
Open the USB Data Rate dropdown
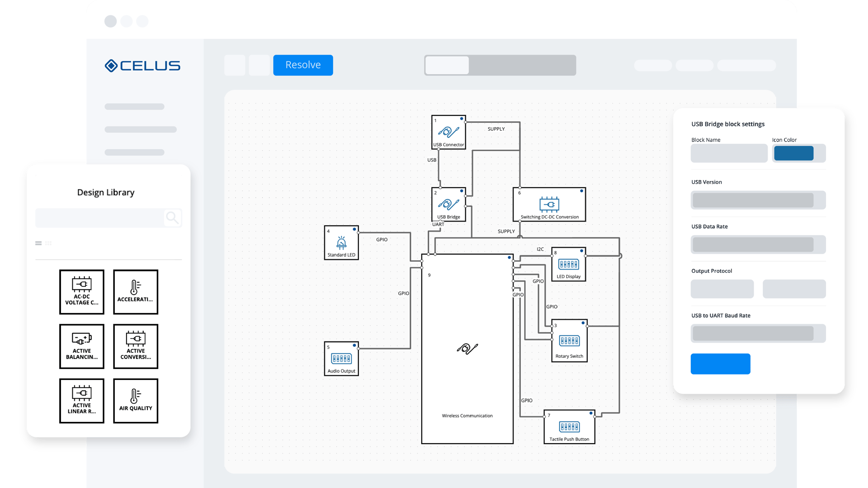click(x=758, y=245)
